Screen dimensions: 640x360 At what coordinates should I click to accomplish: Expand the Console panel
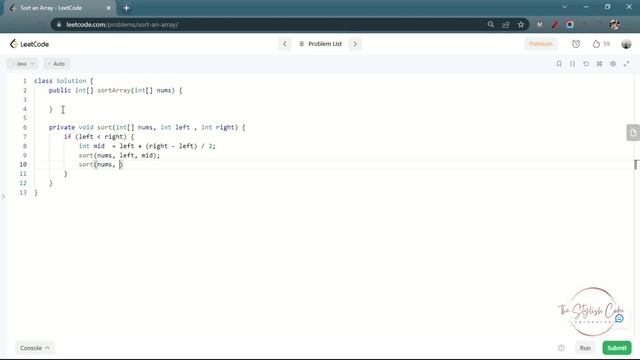tap(35, 348)
